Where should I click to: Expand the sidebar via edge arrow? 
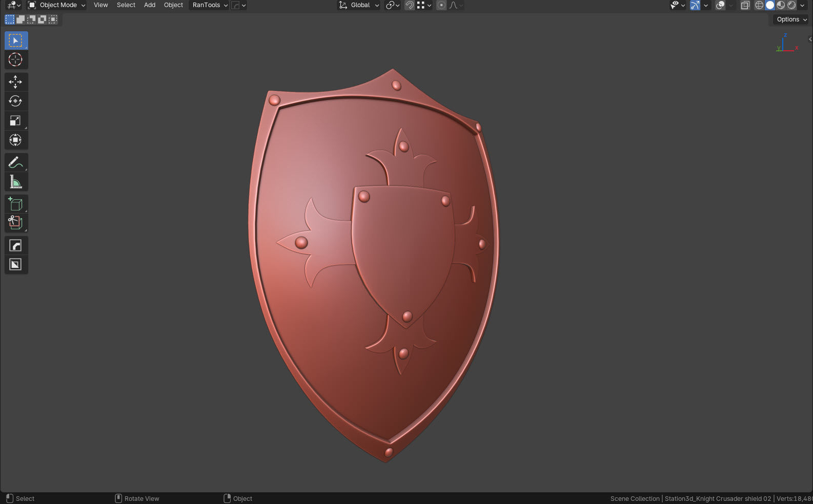(x=810, y=39)
